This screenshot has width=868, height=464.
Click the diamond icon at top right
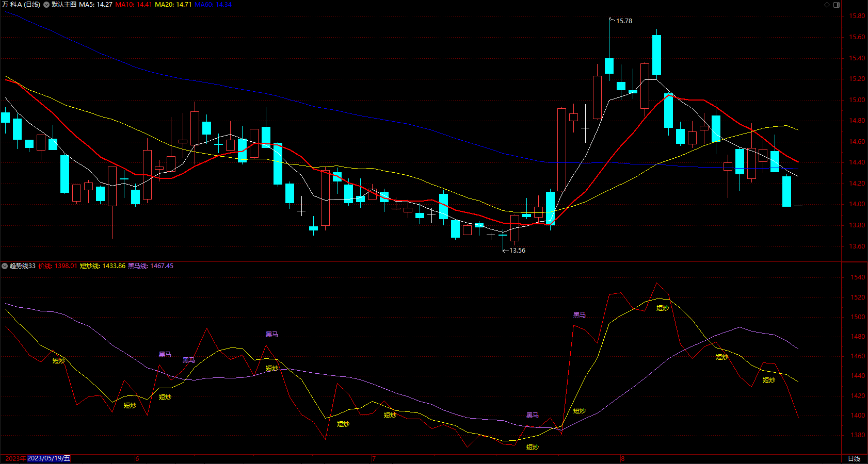click(827, 5)
